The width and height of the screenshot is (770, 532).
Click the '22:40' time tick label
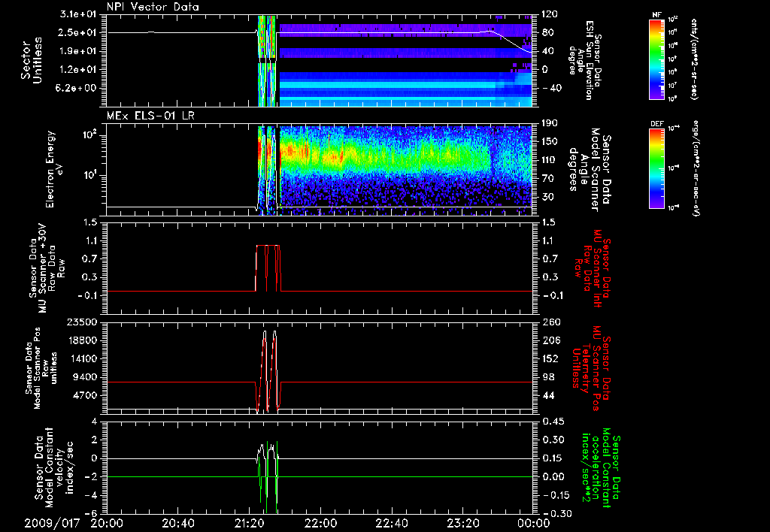392,523
